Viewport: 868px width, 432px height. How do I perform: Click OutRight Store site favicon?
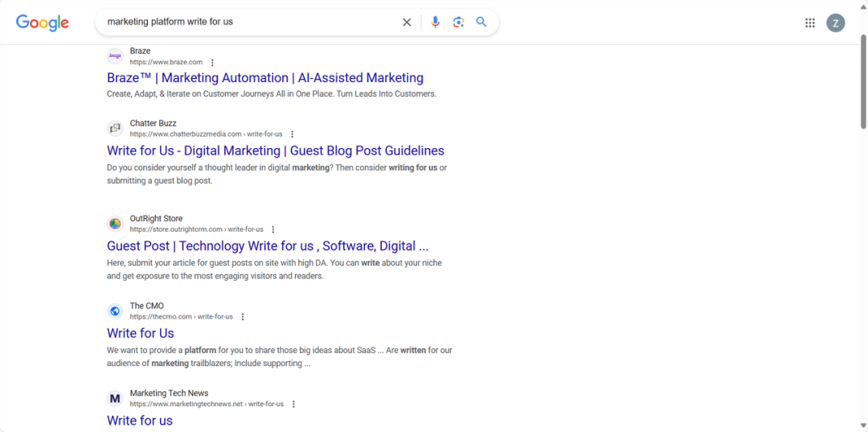tap(115, 224)
